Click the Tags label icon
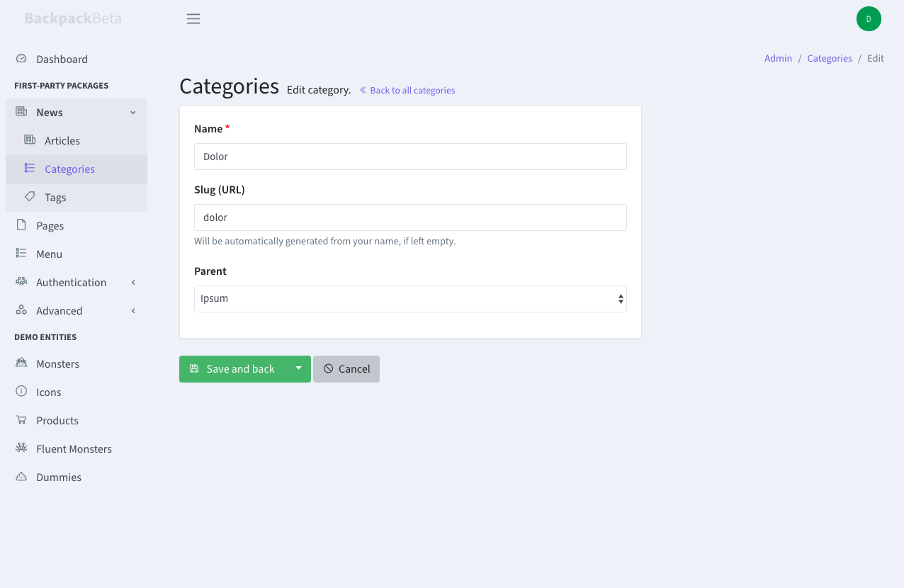904x588 pixels. [30, 197]
